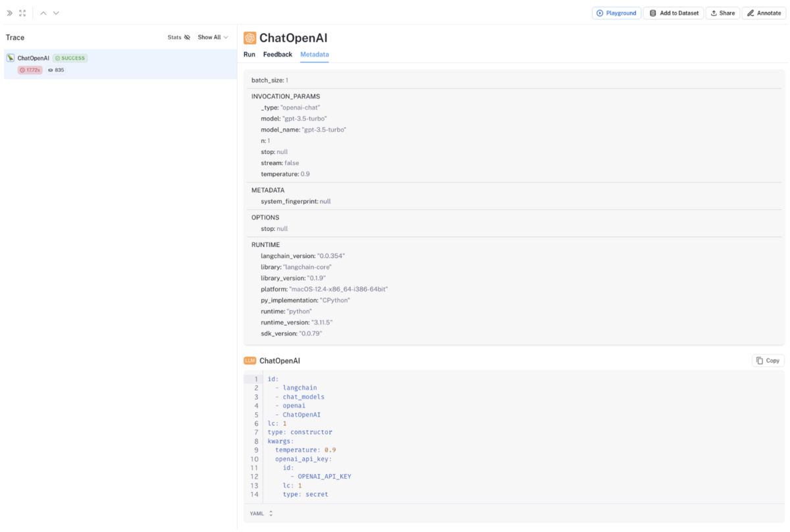This screenshot has height=532, width=790.
Task: Click Add to Dataset button
Action: pyautogui.click(x=673, y=13)
